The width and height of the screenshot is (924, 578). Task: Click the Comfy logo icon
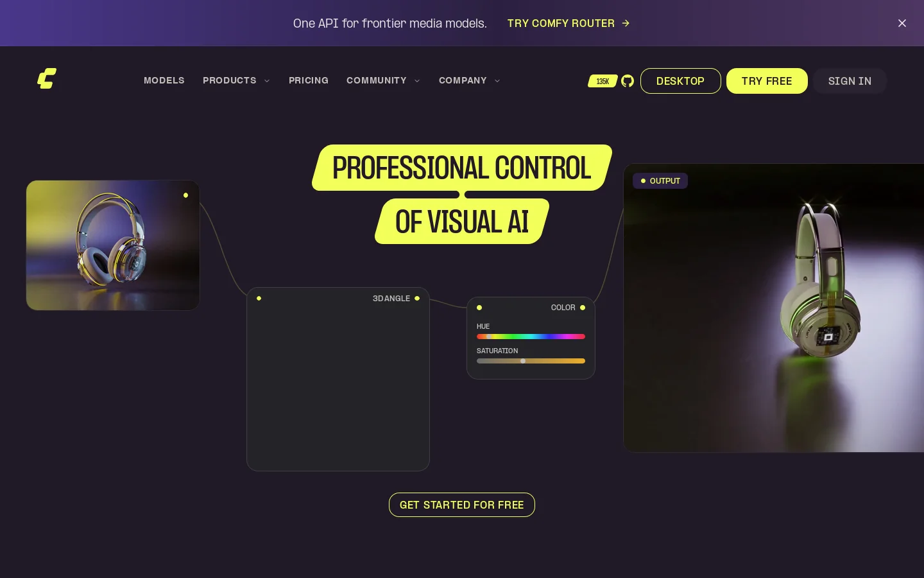pyautogui.click(x=47, y=78)
